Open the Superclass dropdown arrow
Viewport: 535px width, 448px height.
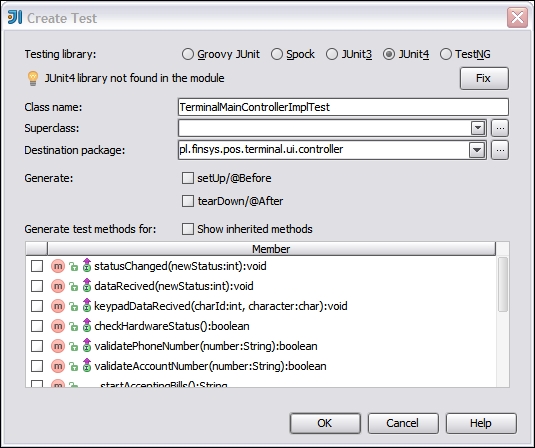pos(478,128)
